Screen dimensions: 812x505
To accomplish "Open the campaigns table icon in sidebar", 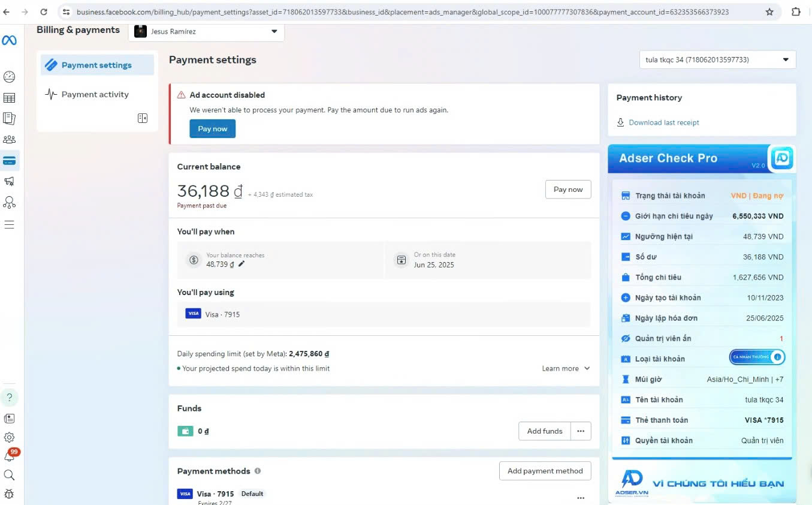I will coord(9,98).
